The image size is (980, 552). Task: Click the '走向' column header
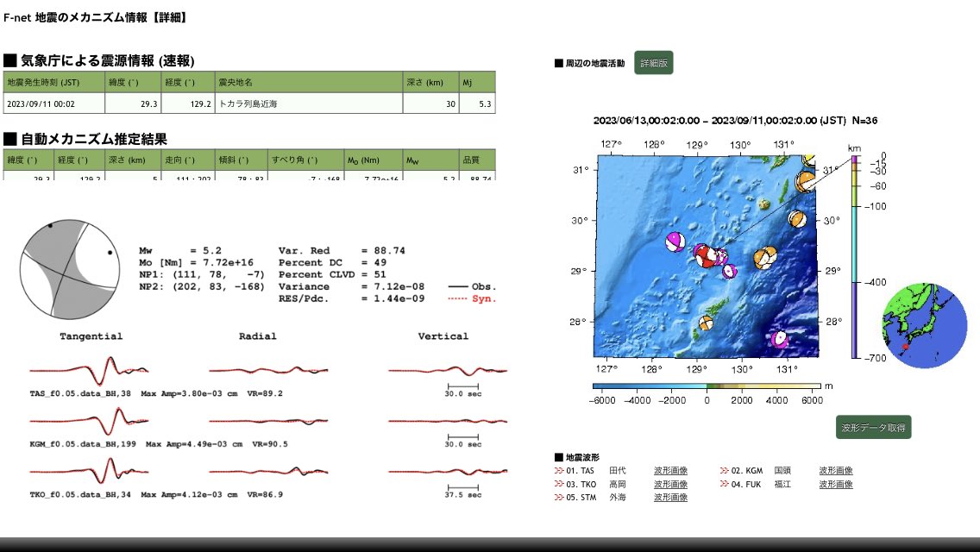point(187,160)
